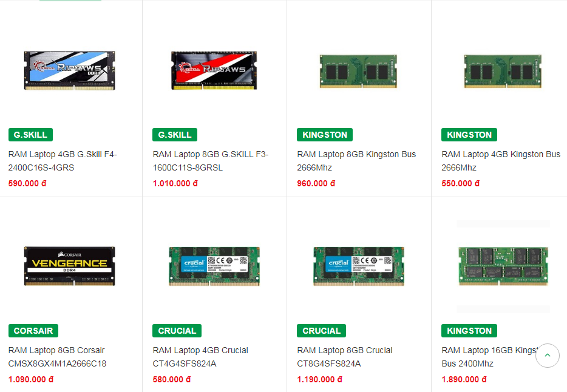View the Corsair Vengeance DDR4 image
567x392 pixels.
tap(69, 266)
